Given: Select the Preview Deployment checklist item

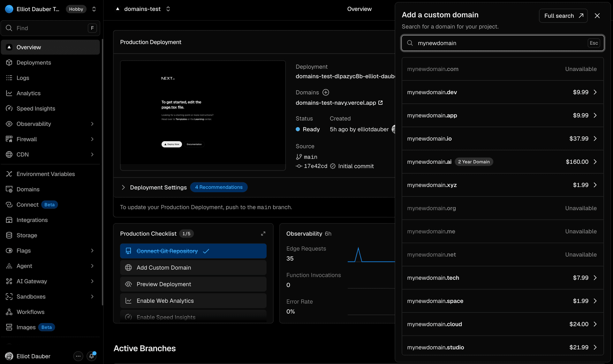Looking at the screenshot, I should coord(193,284).
